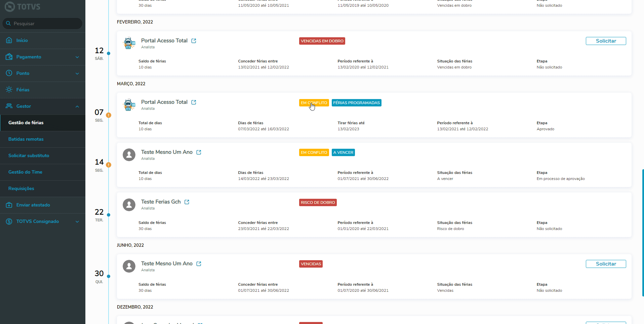Click the MARÇO, 2022 month heading

coord(131,84)
